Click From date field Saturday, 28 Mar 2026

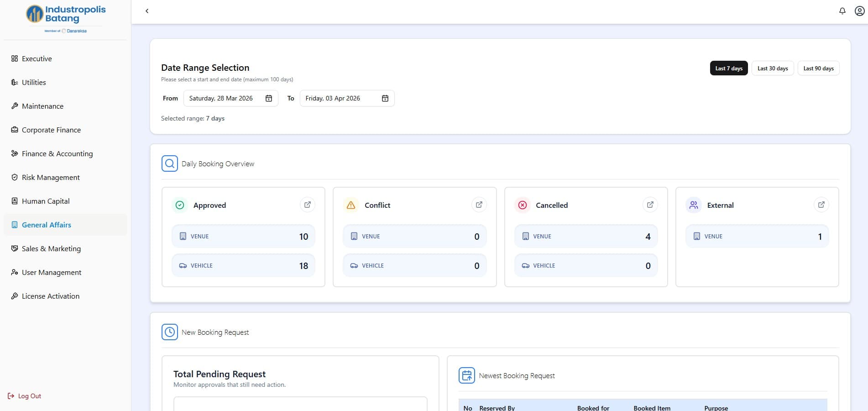point(230,98)
